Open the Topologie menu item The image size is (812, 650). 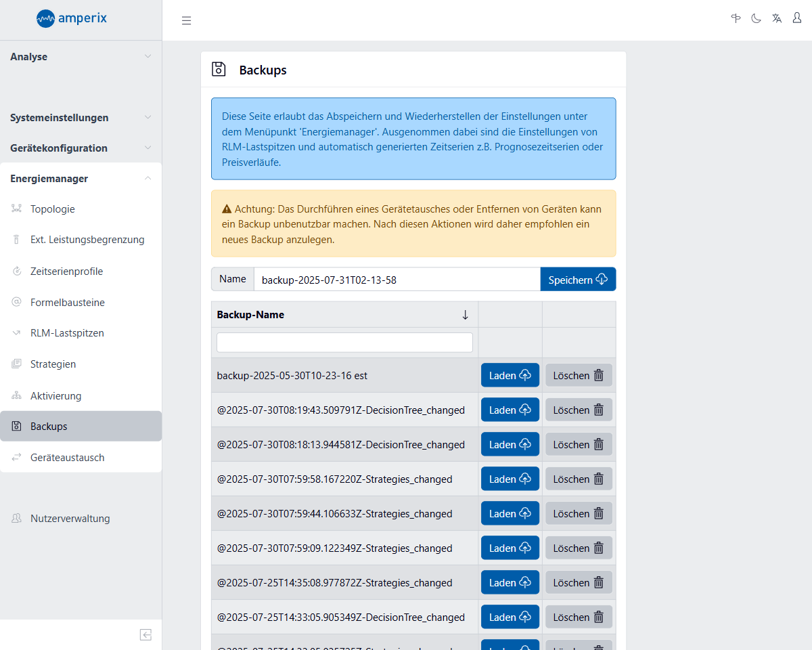pyautogui.click(x=53, y=209)
